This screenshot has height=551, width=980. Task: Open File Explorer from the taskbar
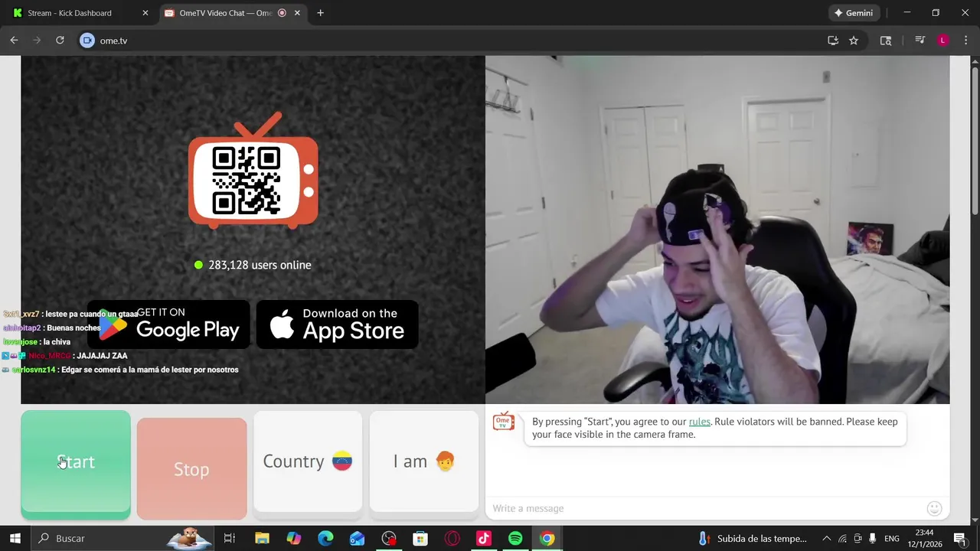[262, 539]
